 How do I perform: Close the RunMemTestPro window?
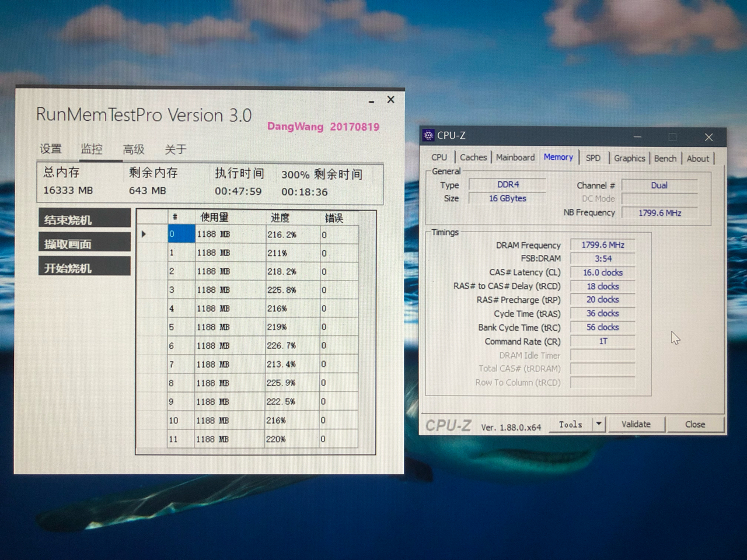391,100
